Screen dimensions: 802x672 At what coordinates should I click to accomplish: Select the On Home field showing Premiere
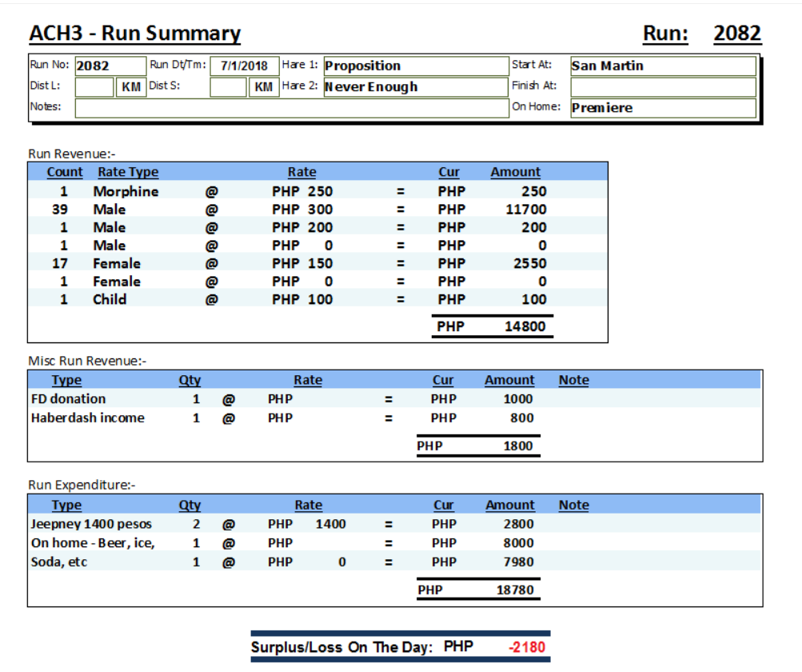coord(663,108)
